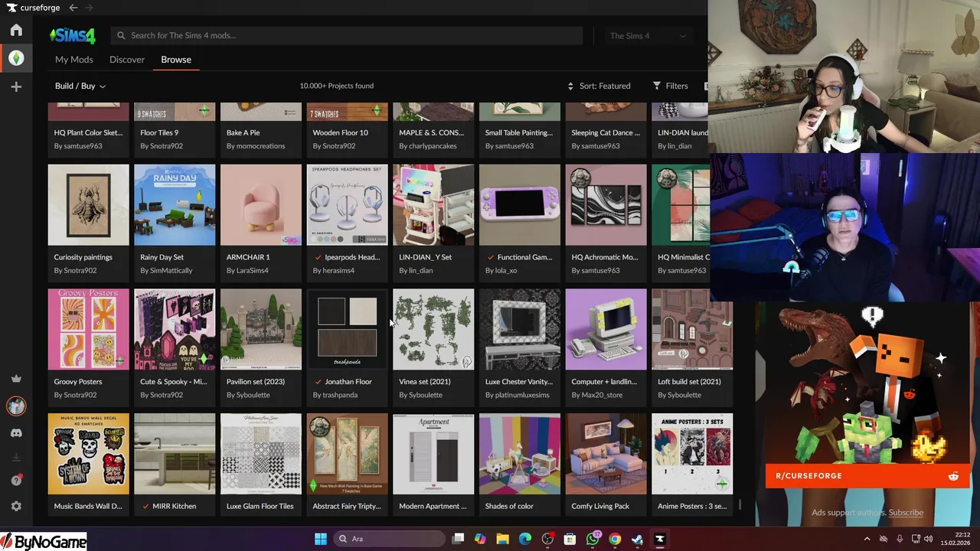Open the Groovy Posters thumbnail
The width and height of the screenshot is (980, 551).
coord(89,329)
